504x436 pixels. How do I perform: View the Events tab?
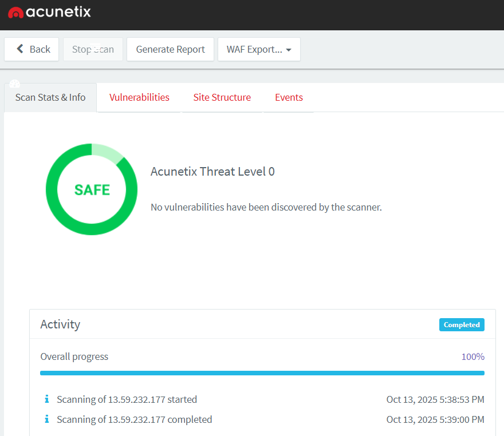[289, 97]
